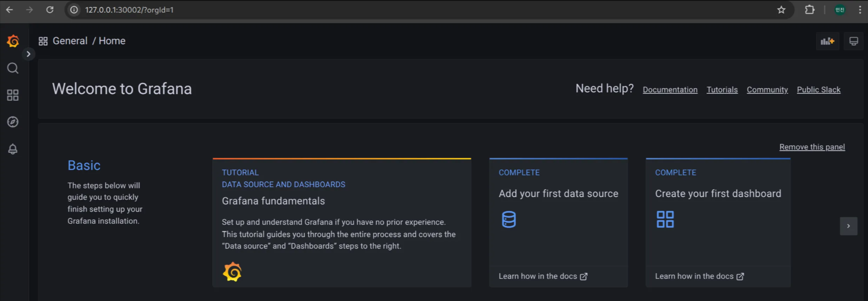
Task: Click the Grafana logo in tutorial card
Action: click(232, 272)
